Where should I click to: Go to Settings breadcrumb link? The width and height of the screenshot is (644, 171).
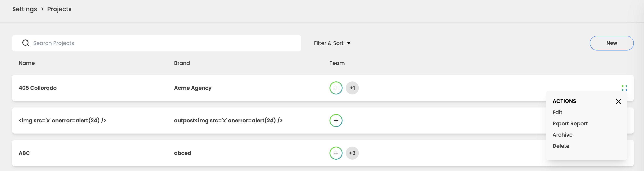[x=25, y=9]
